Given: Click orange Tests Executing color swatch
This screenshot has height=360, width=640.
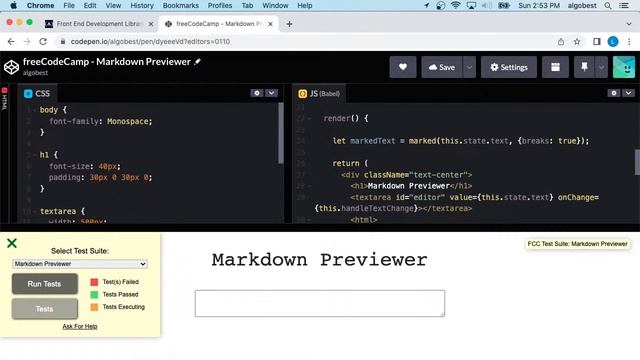Looking at the screenshot, I should coord(94,307).
